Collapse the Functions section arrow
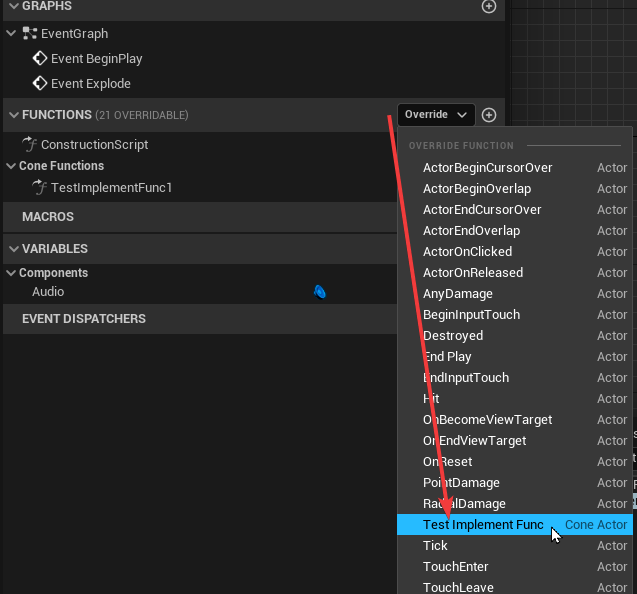The height and width of the screenshot is (594, 637). (13, 115)
